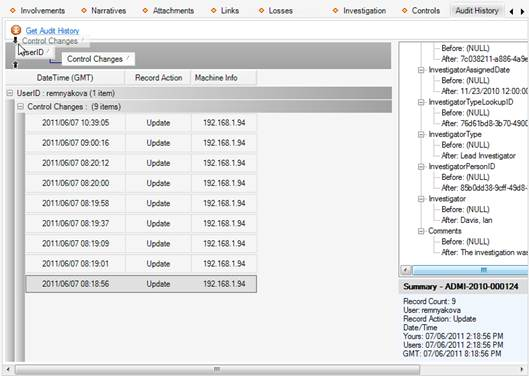Select the 2011/06/07 08:19:58 row

tap(141, 204)
